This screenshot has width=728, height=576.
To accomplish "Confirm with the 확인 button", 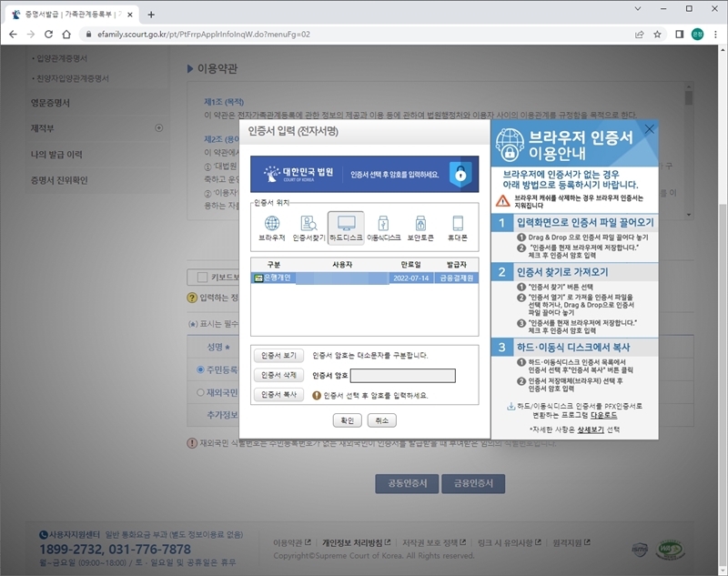I will (348, 420).
